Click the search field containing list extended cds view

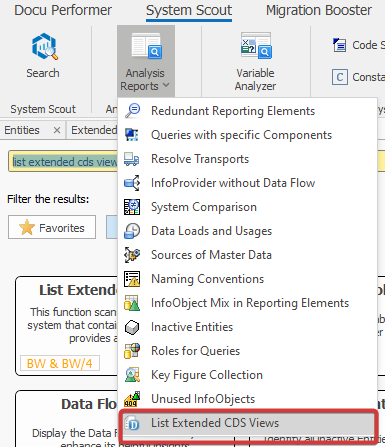click(63, 162)
